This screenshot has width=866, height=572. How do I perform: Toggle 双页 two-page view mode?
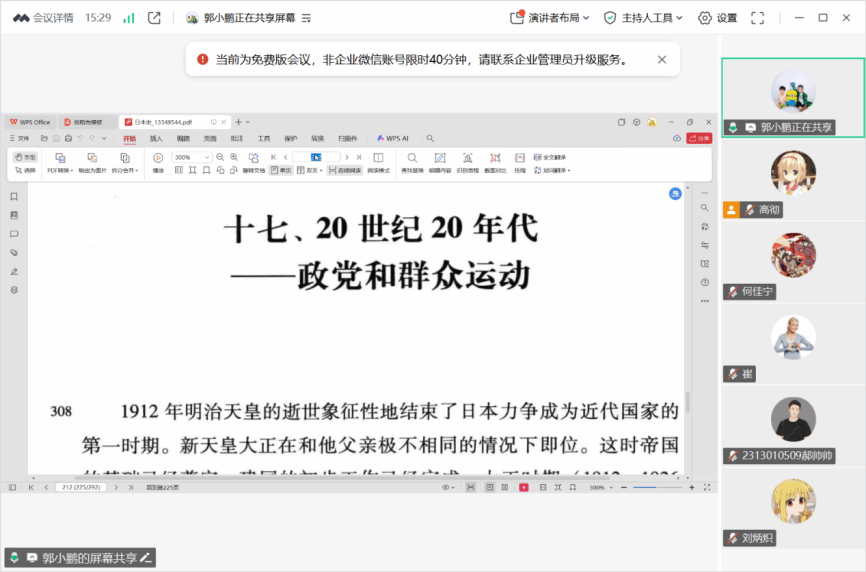pyautogui.click(x=311, y=171)
